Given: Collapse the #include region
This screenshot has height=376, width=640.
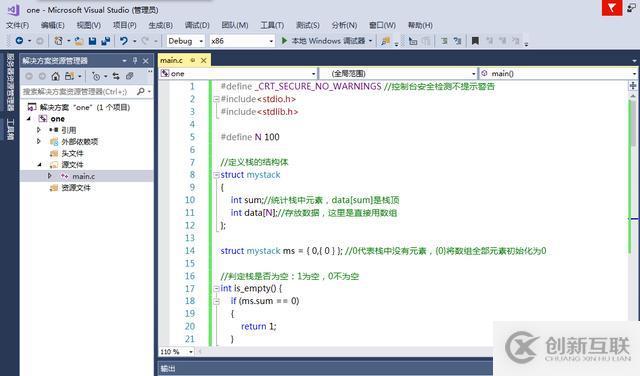Looking at the screenshot, I should click(x=216, y=99).
